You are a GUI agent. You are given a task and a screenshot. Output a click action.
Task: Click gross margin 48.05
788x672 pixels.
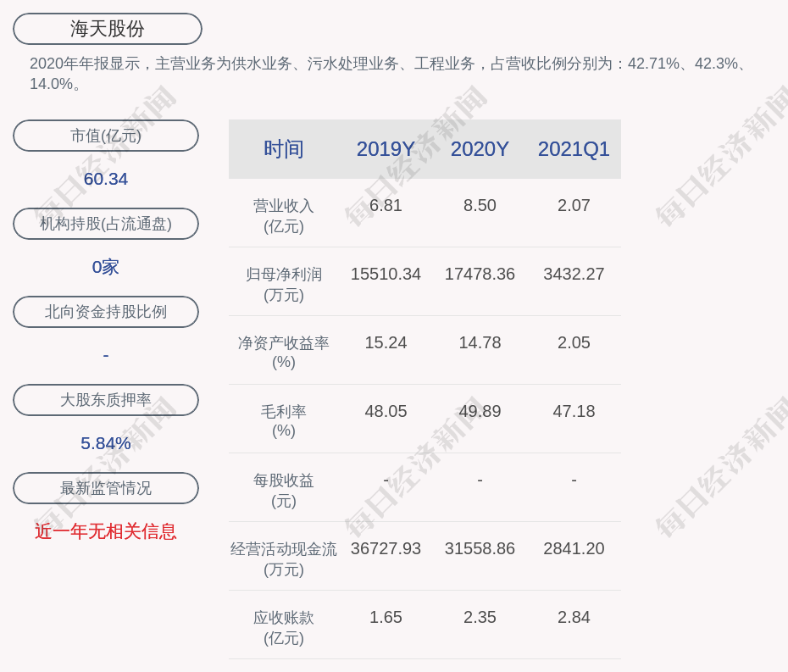click(386, 411)
